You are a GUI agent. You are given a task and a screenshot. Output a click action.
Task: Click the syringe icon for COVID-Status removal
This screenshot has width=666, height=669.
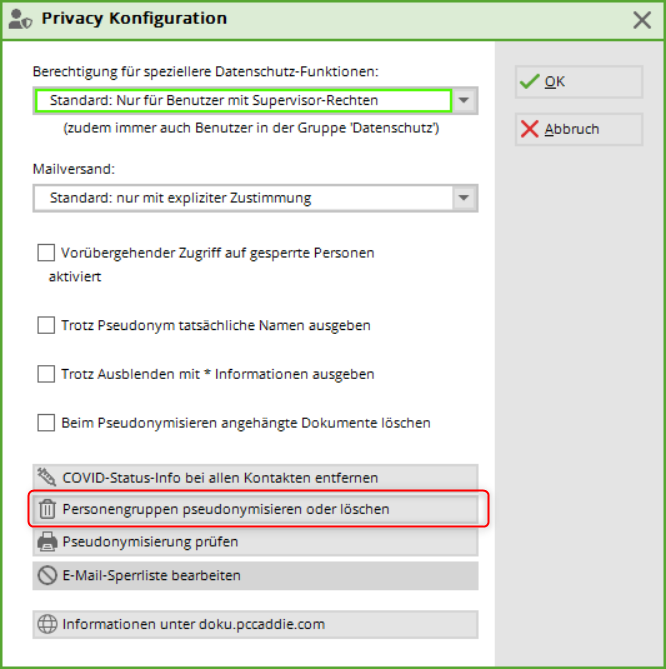47,477
